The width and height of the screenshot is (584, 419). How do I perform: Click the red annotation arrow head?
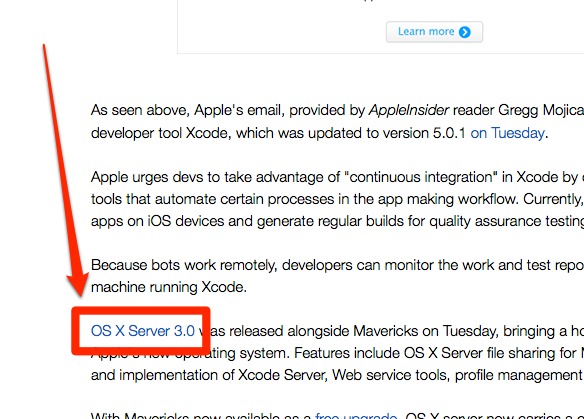[78, 285]
